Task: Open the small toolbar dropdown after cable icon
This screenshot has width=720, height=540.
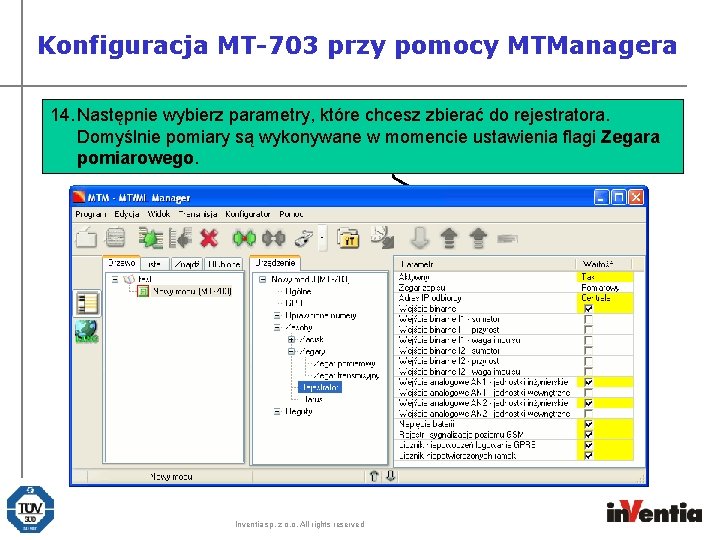Action: click(322, 238)
